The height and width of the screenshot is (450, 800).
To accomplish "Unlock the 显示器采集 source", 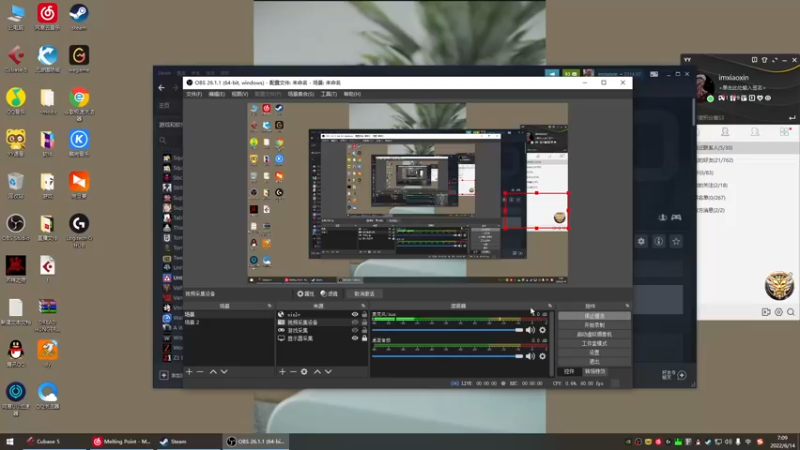I will click(364, 338).
